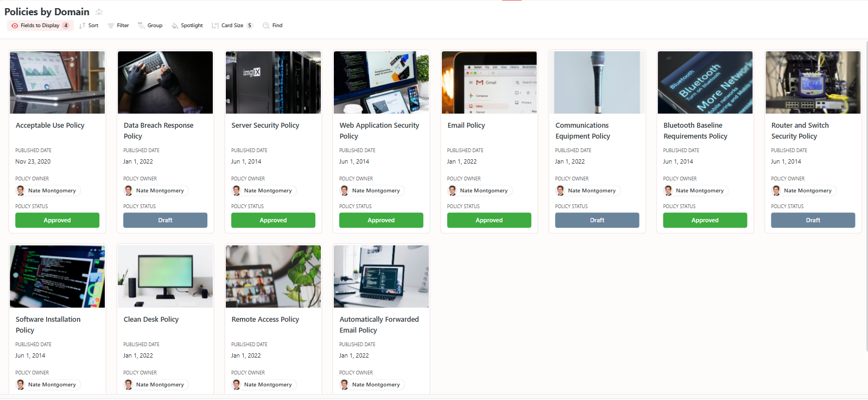The width and height of the screenshot is (868, 400).
Task: Open Clean Desk Policy thumbnail
Action: pyautogui.click(x=165, y=276)
